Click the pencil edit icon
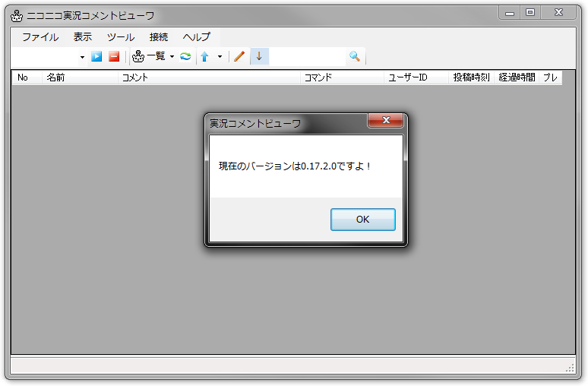Image resolution: width=588 pixels, height=386 pixels. point(239,57)
